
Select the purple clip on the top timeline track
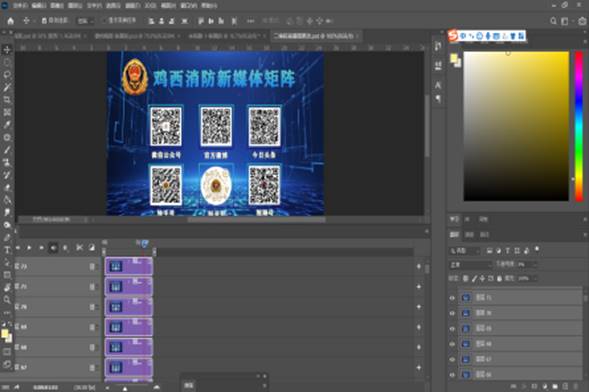click(129, 267)
